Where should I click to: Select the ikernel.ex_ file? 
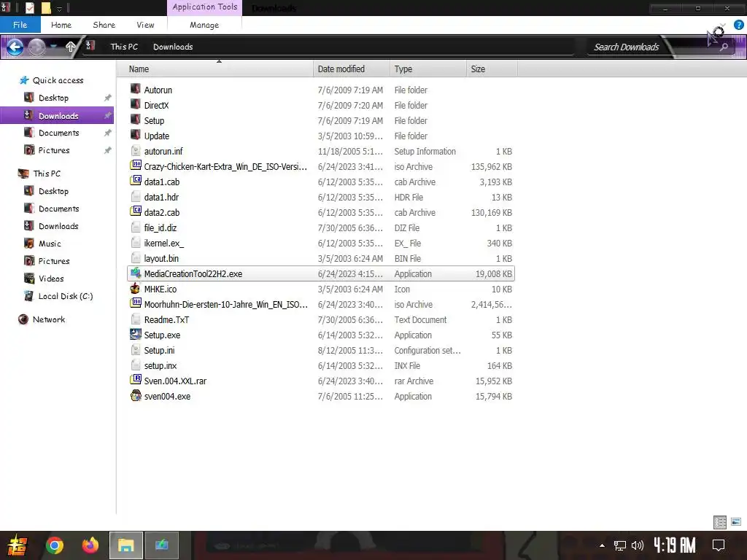click(163, 244)
